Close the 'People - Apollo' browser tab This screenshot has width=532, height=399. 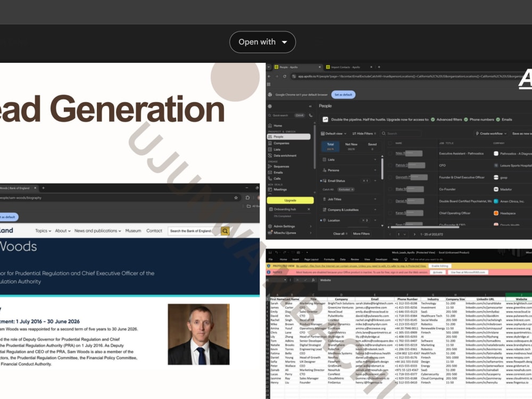click(320, 67)
